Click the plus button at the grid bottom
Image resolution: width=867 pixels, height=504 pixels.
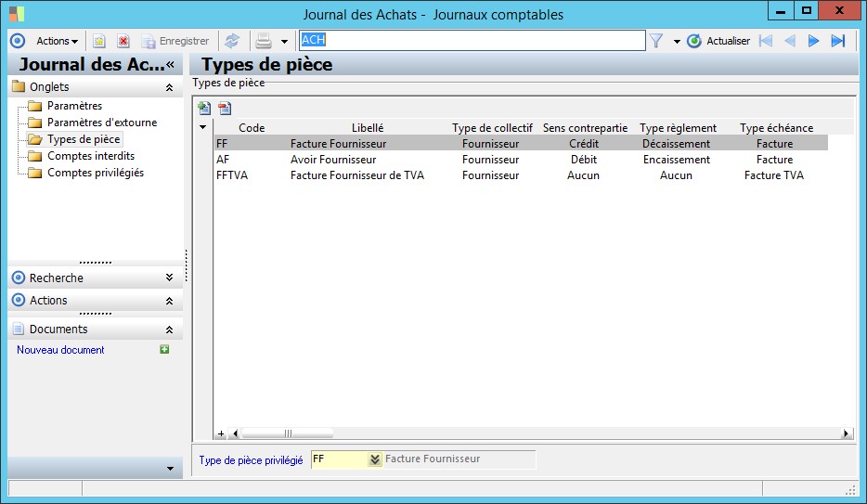pyautogui.click(x=221, y=433)
